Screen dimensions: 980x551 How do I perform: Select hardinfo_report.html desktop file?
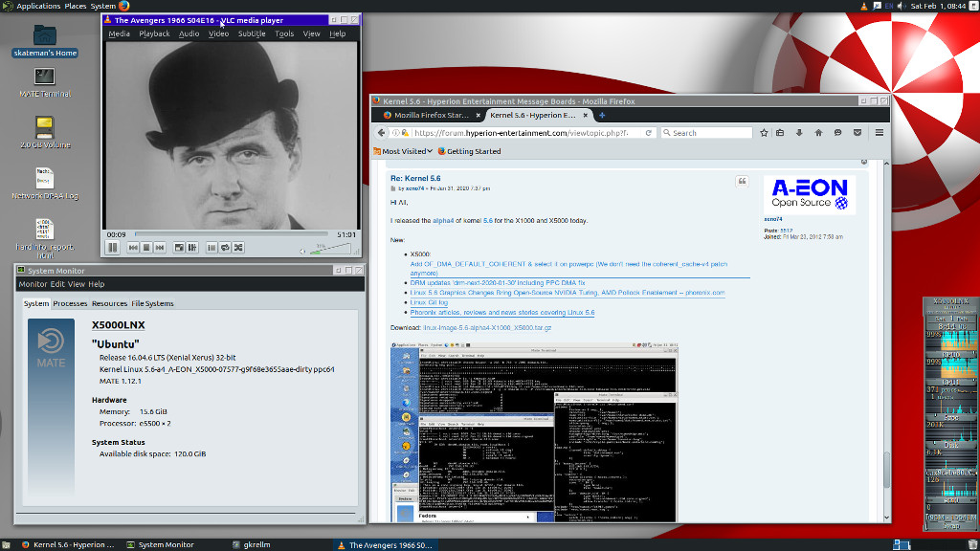click(x=44, y=238)
